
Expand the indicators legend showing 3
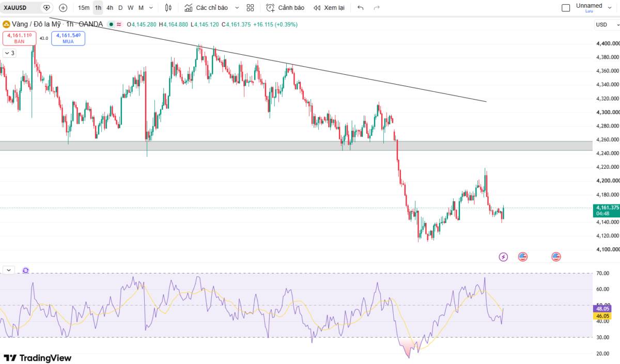pos(9,53)
